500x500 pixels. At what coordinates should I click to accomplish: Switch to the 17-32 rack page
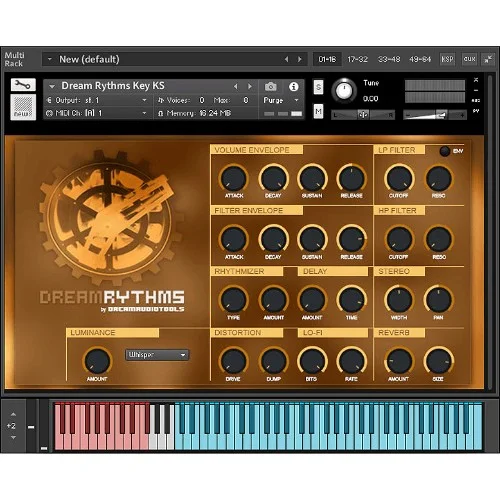coord(357,59)
